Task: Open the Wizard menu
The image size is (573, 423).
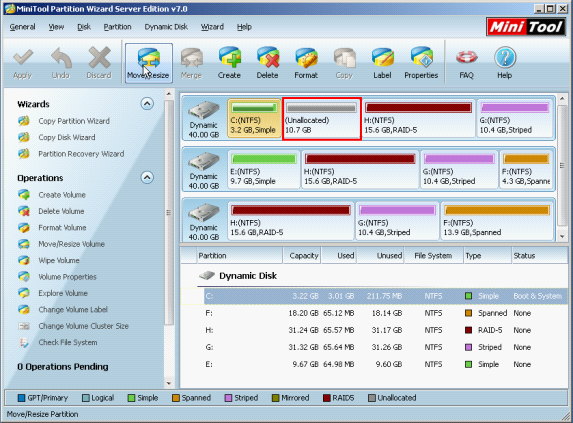Action: [212, 27]
